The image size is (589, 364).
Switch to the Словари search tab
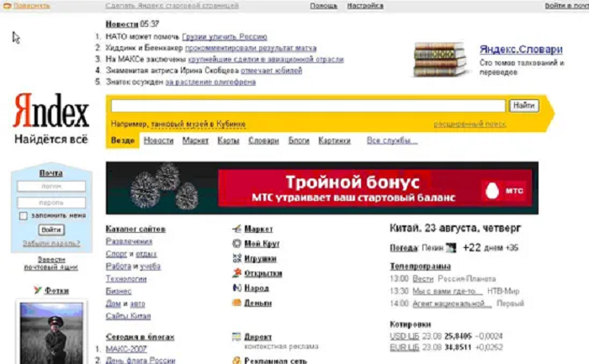pyautogui.click(x=263, y=140)
